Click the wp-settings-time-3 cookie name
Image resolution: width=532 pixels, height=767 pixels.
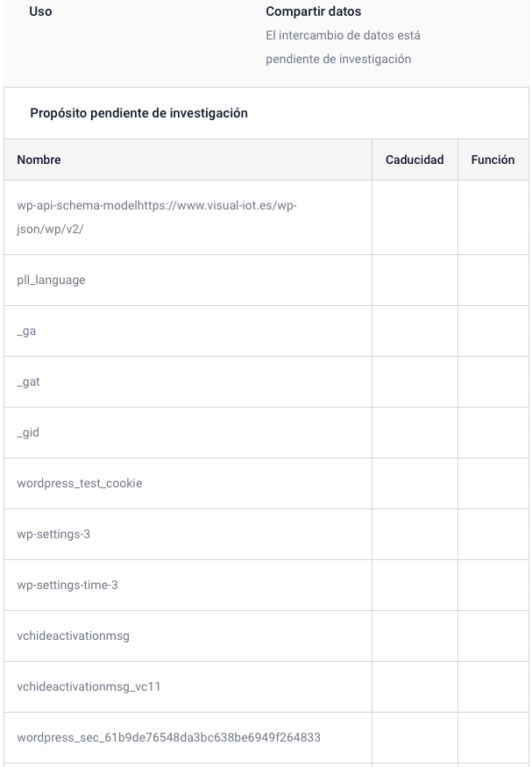[x=67, y=585]
